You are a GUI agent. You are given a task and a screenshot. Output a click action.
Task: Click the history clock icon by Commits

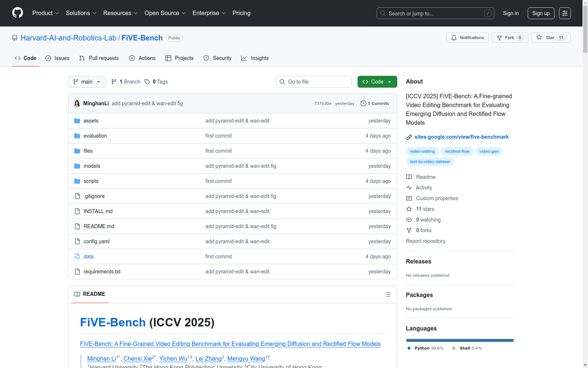pyautogui.click(x=363, y=103)
